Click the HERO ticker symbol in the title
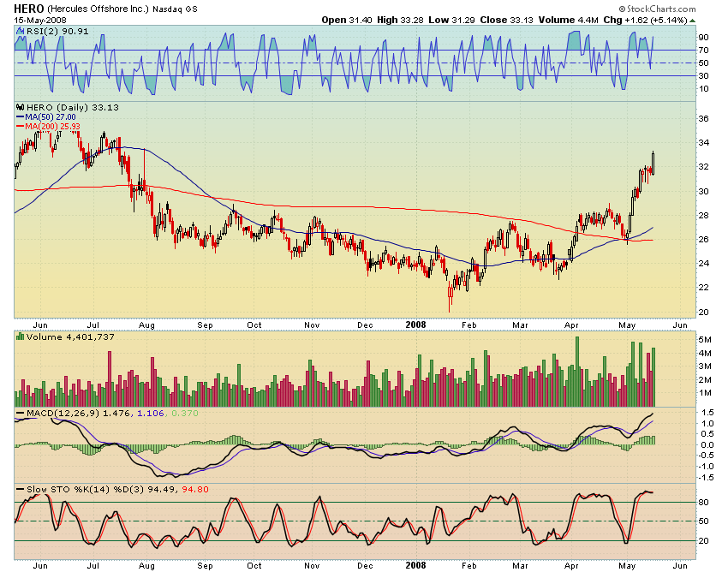Screen dimensions: 728x572 point(29,9)
